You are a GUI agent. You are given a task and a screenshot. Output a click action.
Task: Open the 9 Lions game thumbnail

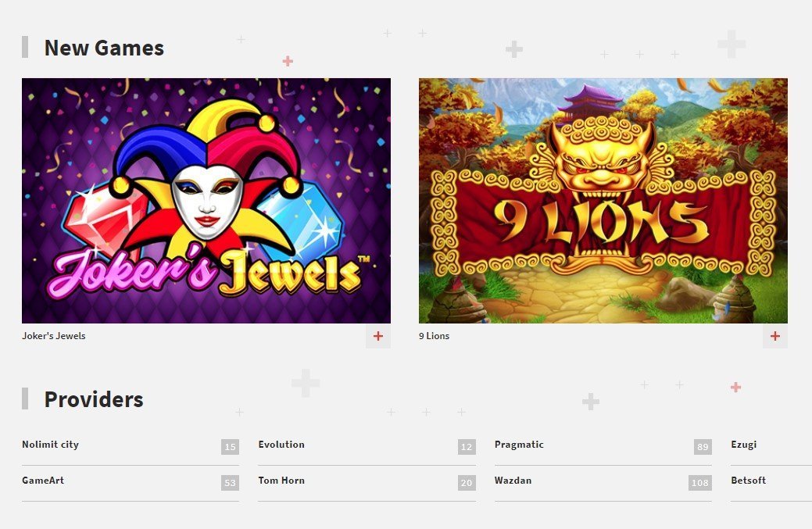tap(603, 201)
